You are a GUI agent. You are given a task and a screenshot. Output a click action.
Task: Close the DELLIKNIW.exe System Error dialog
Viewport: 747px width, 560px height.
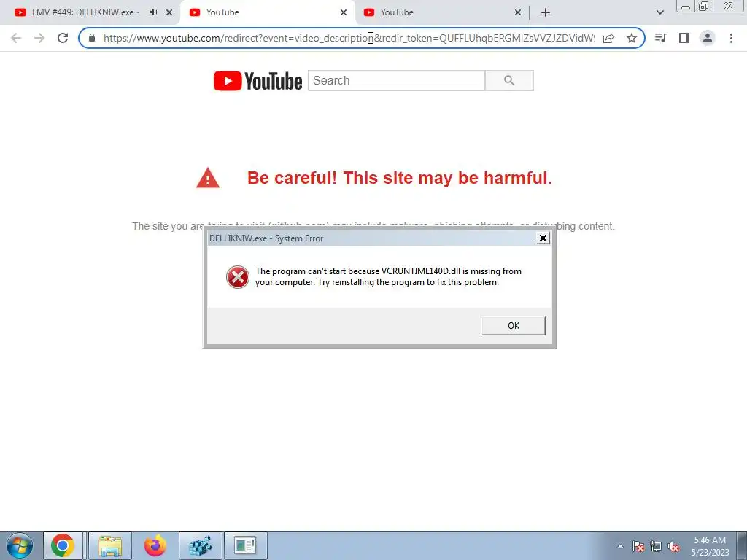pyautogui.click(x=543, y=238)
